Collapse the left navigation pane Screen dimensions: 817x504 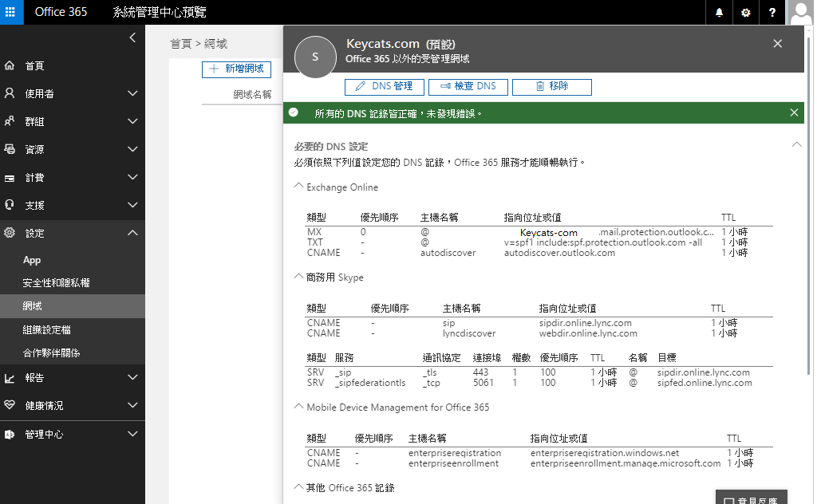coord(132,37)
